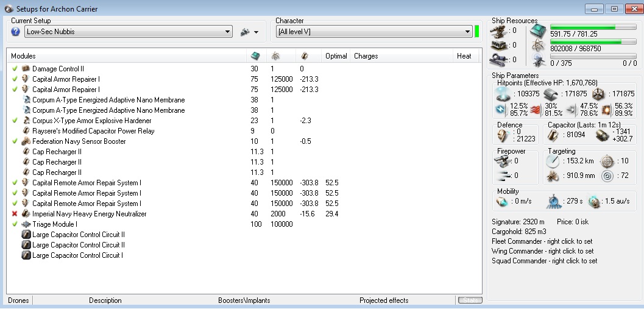Click the first Cap Recharger II icon
This screenshot has height=309, width=644.
tap(26, 152)
